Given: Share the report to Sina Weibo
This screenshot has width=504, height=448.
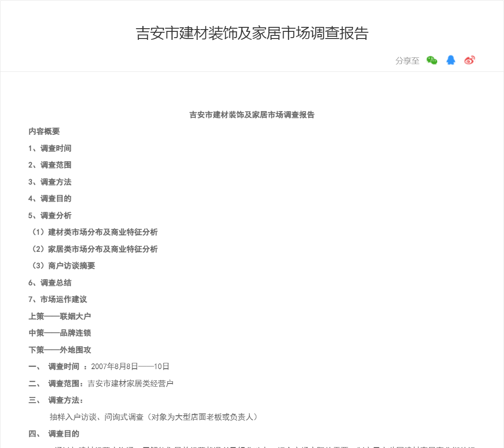Looking at the screenshot, I should (470, 60).
